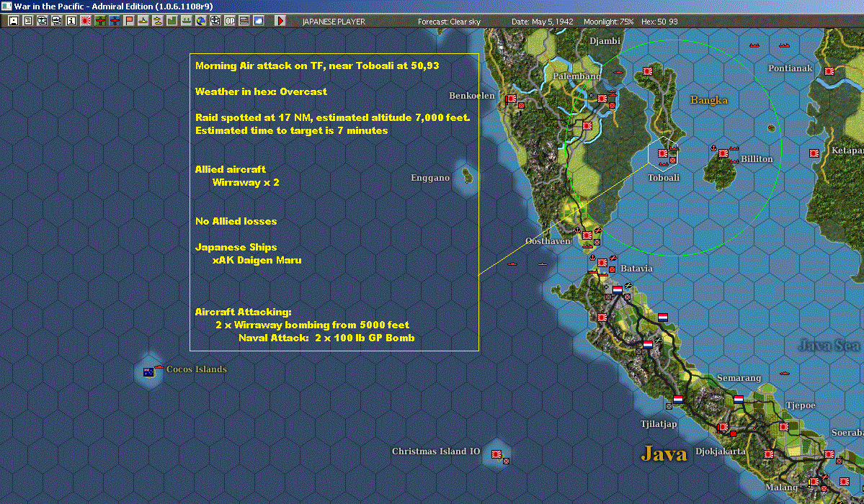
Task: Click the Japanese rising sun toolbar icon
Action: point(86,21)
